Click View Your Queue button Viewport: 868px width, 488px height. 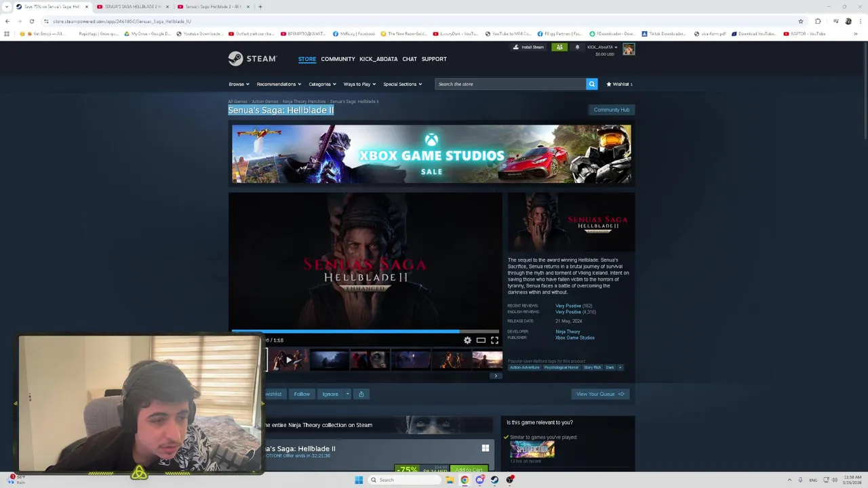600,394
